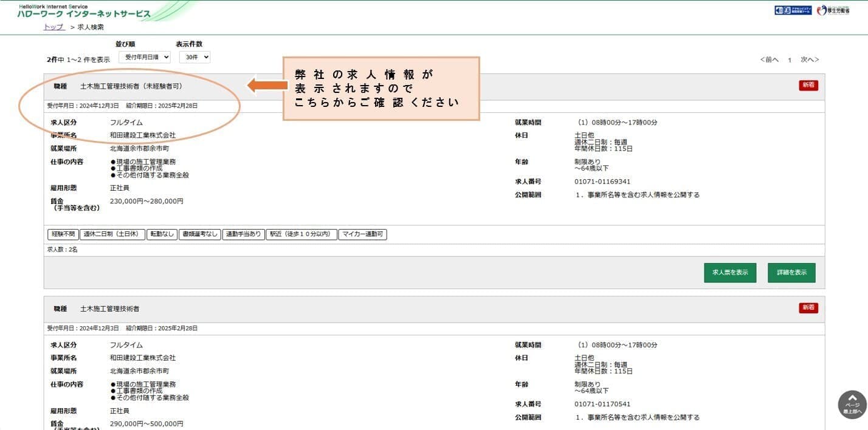Click the accessibility support tool icon
Screen dimensions: 868x430
(x=793, y=10)
